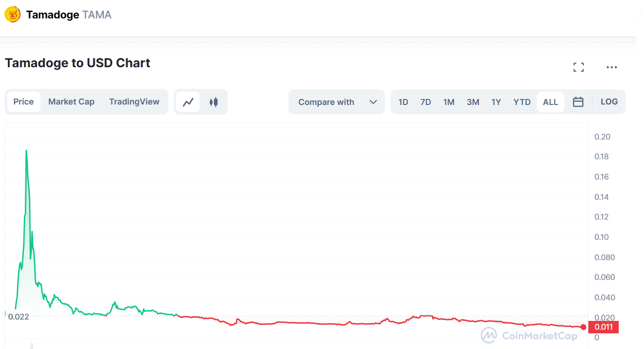Click the Tamadoge name in header
Image resolution: width=644 pixels, height=349 pixels.
coord(52,15)
